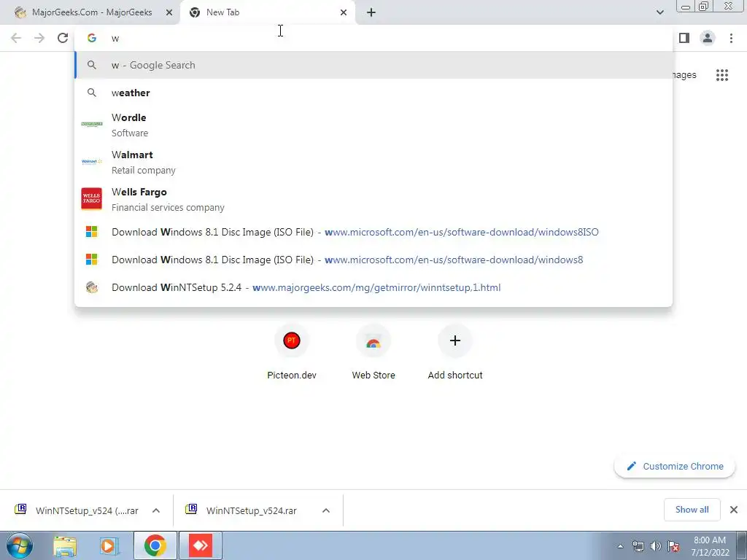Pick the Wells Fargo suggestion
Viewport: 747px width, 560px height.
[373, 199]
